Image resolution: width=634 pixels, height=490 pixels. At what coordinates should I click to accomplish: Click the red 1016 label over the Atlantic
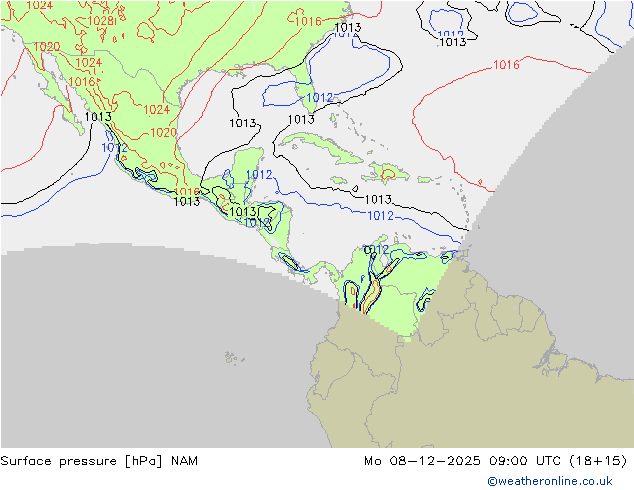(506, 65)
